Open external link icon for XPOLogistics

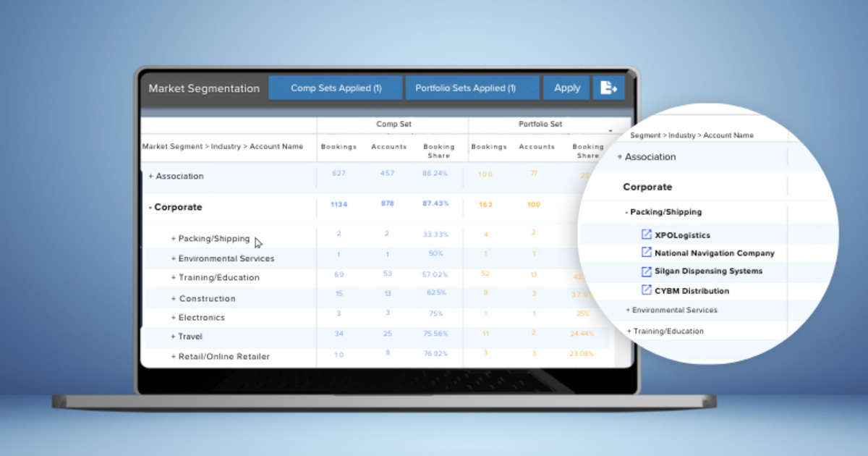pos(647,235)
